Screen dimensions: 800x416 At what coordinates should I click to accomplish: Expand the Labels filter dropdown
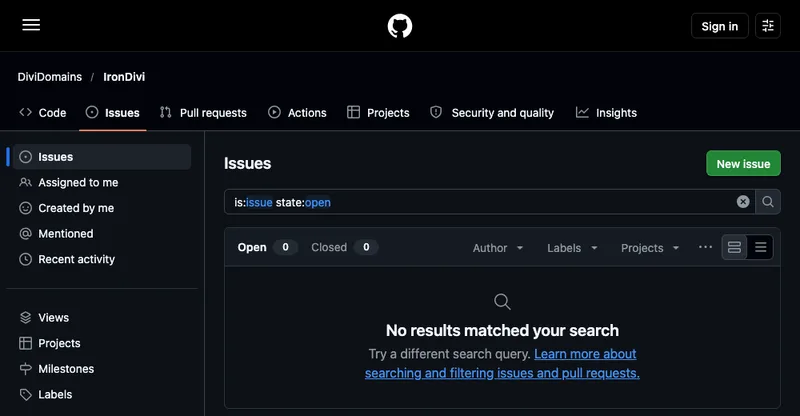(x=572, y=248)
